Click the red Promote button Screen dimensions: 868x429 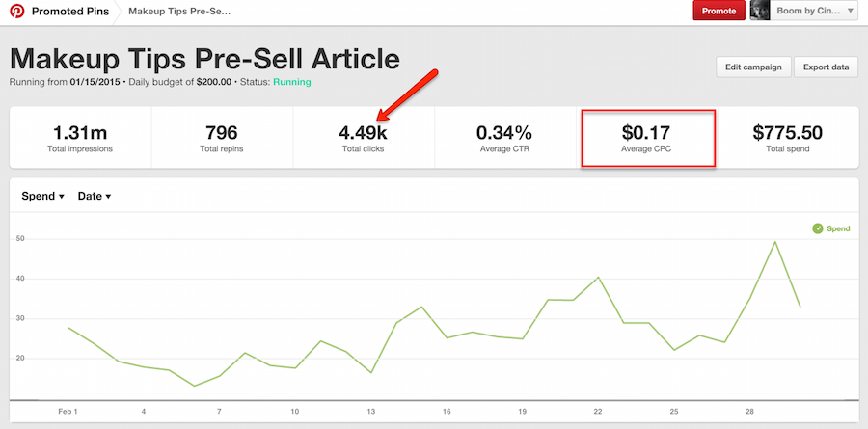[719, 11]
